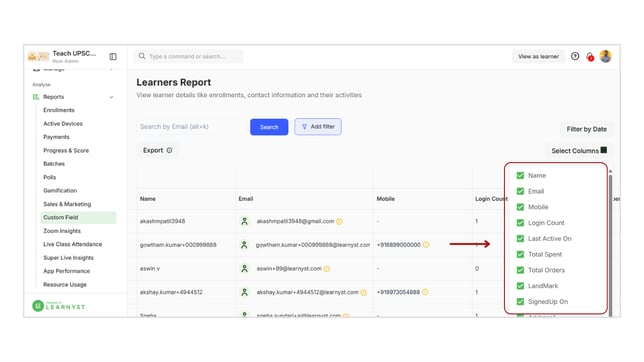Screen dimensions: 644x362
Task: Open Resource Usage report
Action: tap(65, 284)
